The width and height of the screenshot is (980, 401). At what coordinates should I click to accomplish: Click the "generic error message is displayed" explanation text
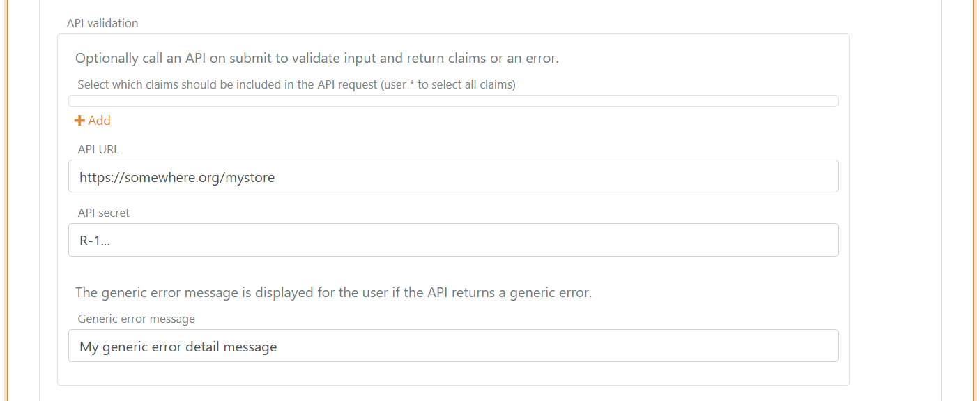333,293
